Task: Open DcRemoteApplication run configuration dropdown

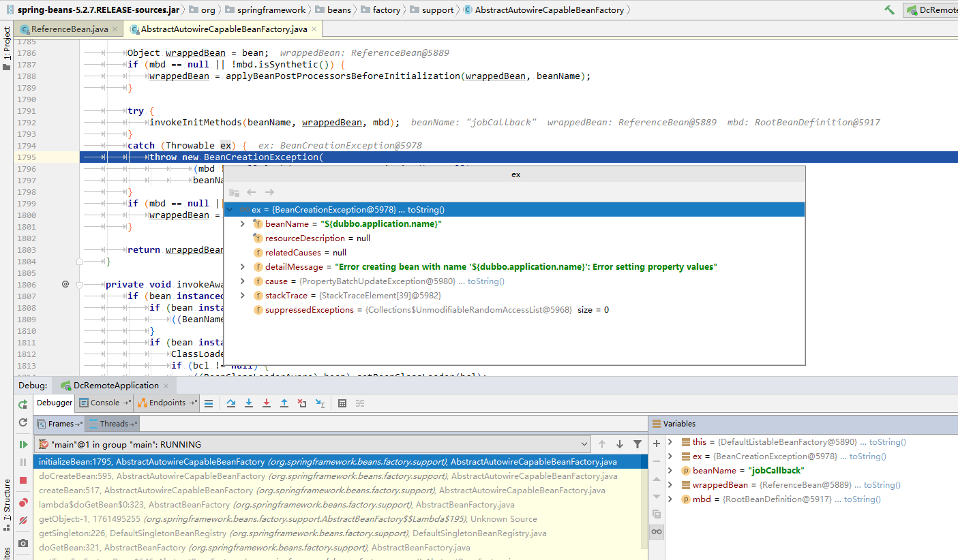Action: coord(930,10)
